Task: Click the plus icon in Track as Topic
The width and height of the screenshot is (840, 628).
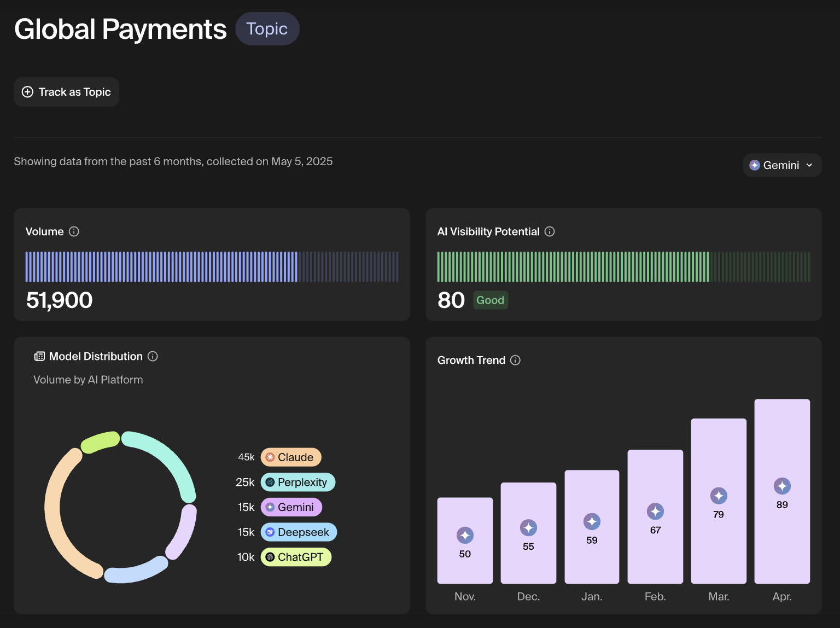Action: click(x=27, y=92)
